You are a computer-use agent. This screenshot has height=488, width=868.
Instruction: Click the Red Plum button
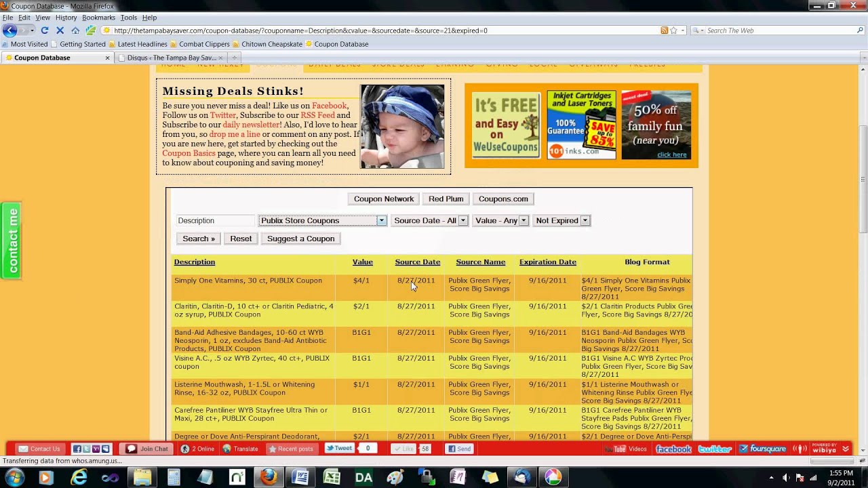pyautogui.click(x=446, y=199)
